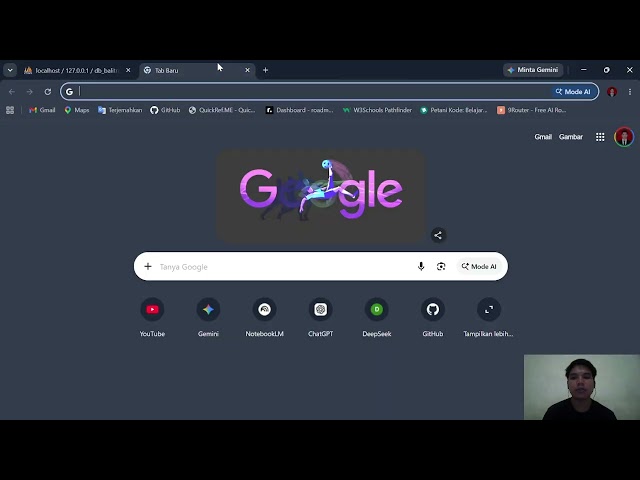Share the Google Doodle
Screen dimensions: 640x480
438,235
